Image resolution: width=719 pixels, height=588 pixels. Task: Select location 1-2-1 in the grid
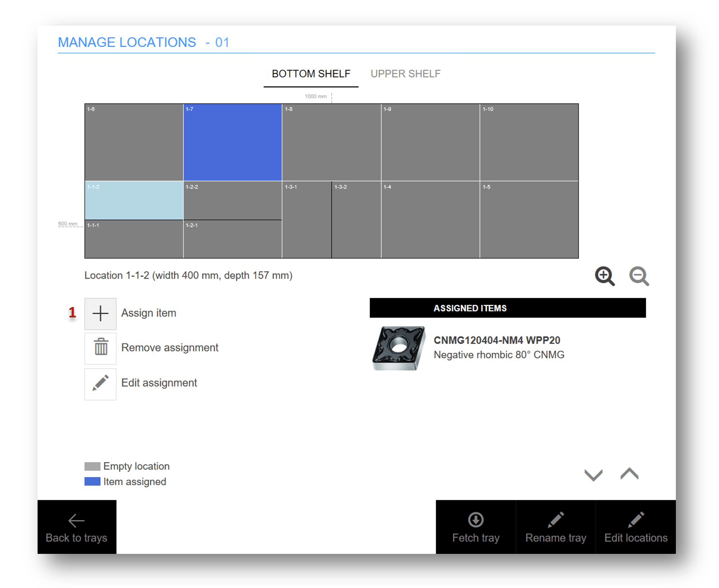pos(232,239)
